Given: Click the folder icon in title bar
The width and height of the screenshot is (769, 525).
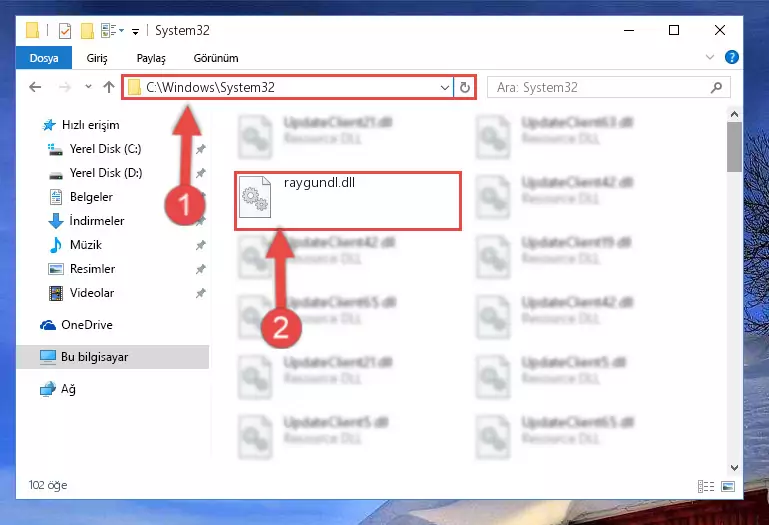Looking at the screenshot, I should (x=32, y=30).
